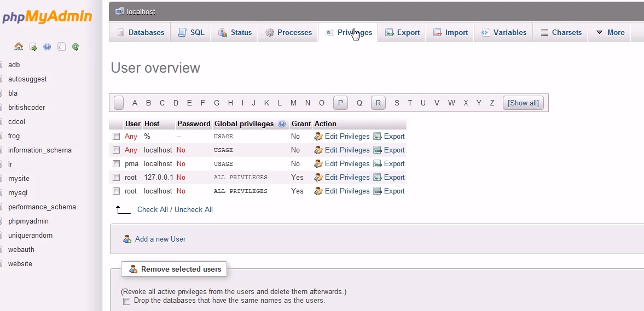Click the Remove selected users icon
Screen dimensions: 644x311
pyautogui.click(x=133, y=269)
